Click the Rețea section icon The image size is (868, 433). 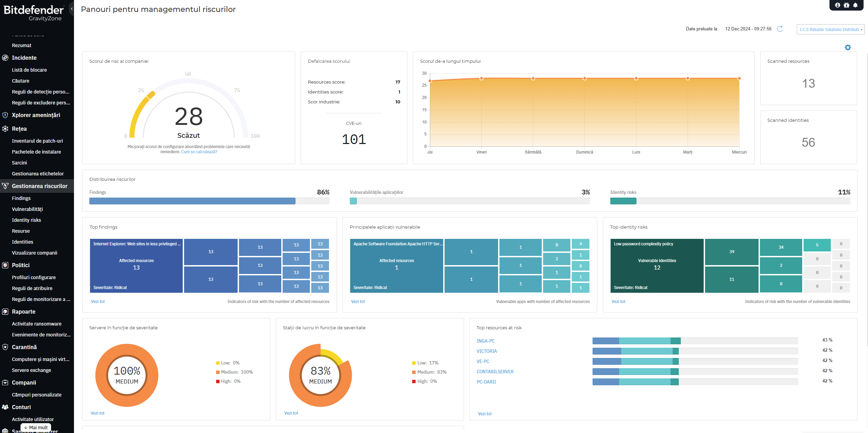(x=5, y=129)
